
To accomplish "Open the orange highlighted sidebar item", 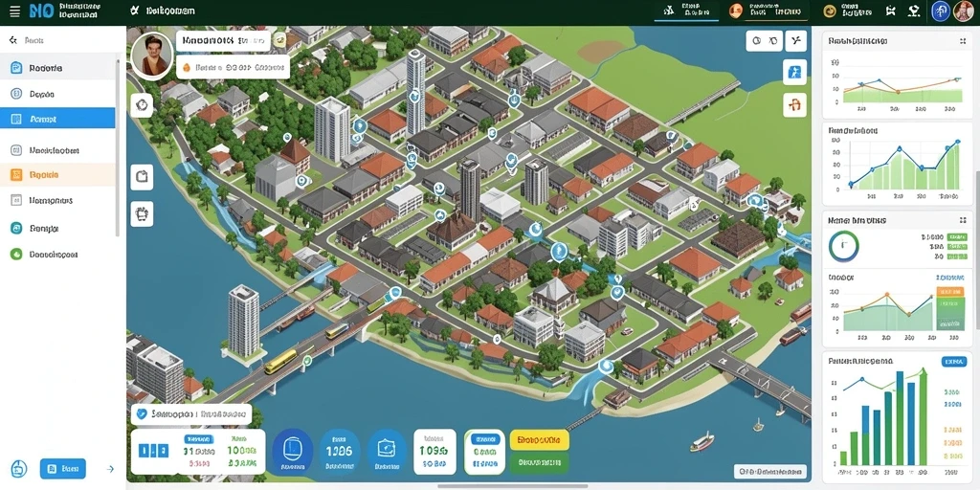I will click(x=57, y=175).
